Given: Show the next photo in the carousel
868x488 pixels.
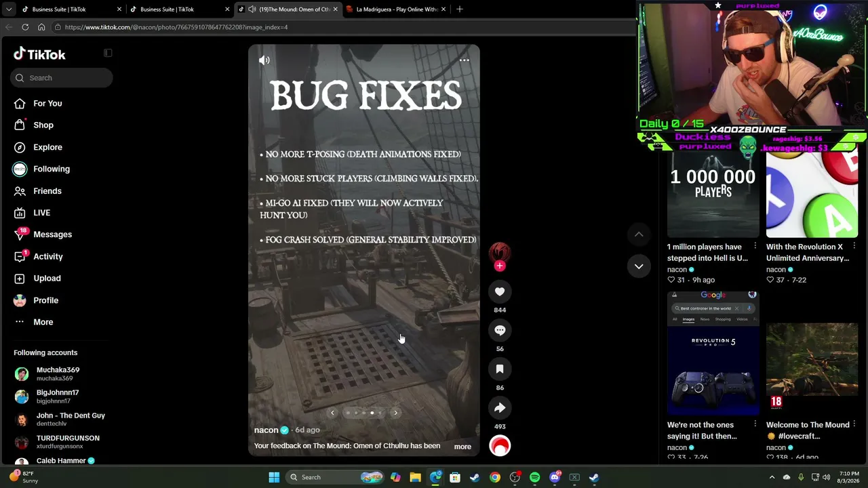Looking at the screenshot, I should coord(395,413).
